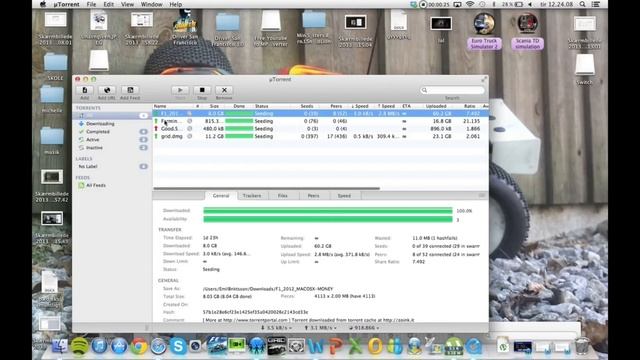This screenshot has width=640, height=360.
Task: Switch to the Trackers tab
Action: [x=252, y=196]
